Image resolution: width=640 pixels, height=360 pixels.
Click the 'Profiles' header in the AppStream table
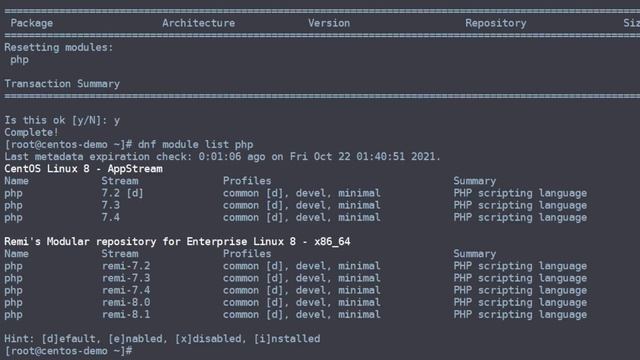(247, 181)
